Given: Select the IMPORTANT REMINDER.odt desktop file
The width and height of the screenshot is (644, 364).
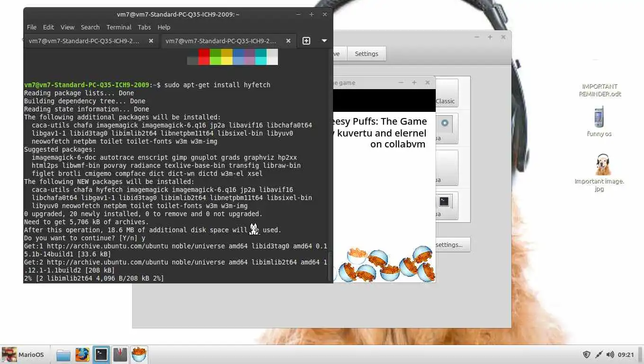Looking at the screenshot, I should [599, 90].
